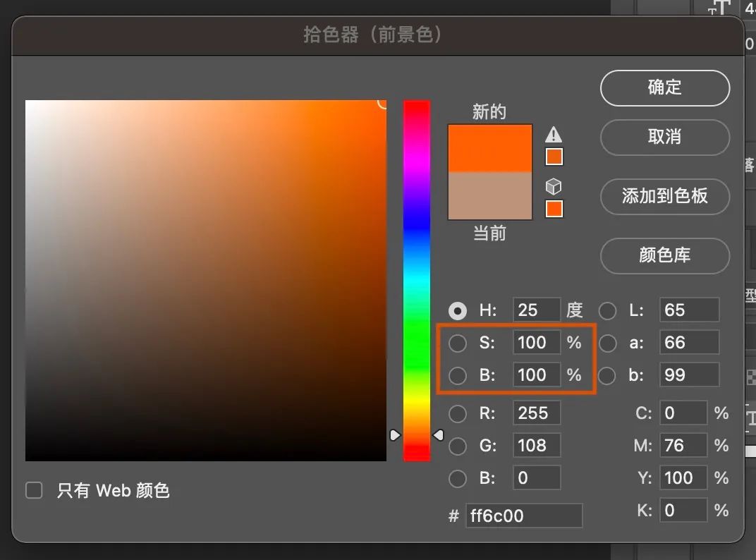Click the right hue slider arrow handle
This screenshot has height=560, width=756.
click(x=438, y=435)
